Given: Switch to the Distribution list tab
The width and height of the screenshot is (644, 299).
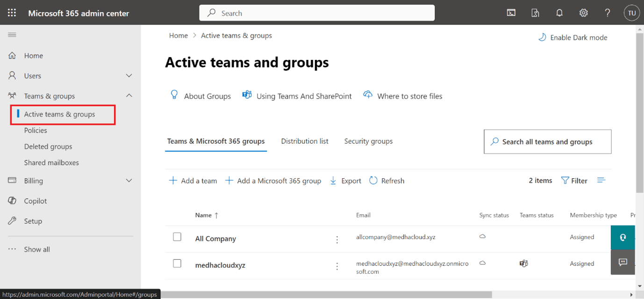Looking at the screenshot, I should click(305, 141).
